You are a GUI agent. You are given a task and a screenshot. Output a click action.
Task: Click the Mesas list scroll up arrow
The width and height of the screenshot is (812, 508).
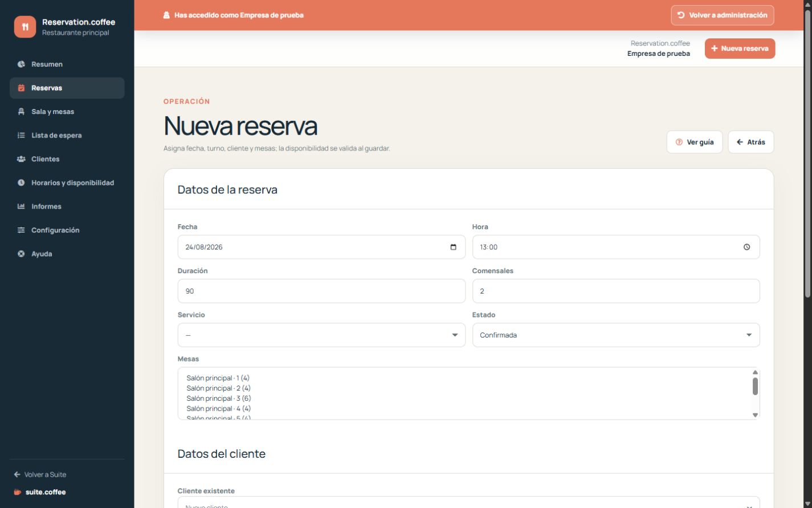tap(756, 372)
